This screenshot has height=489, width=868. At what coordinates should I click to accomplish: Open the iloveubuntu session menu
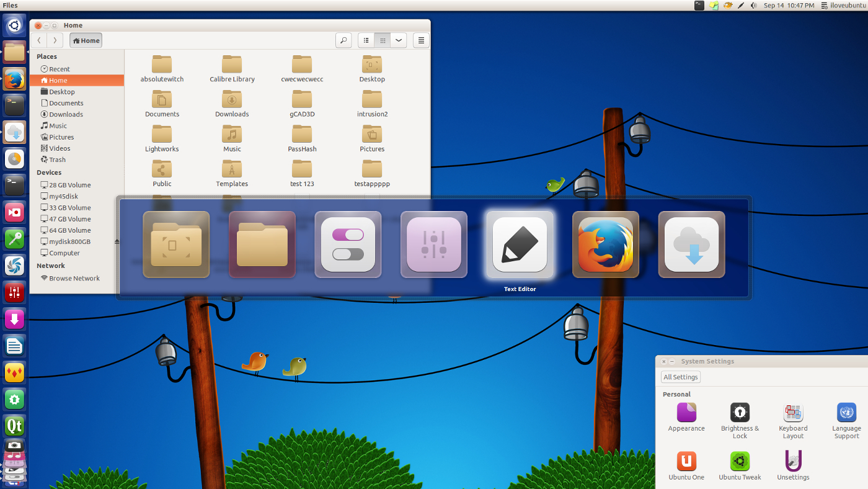coord(843,5)
